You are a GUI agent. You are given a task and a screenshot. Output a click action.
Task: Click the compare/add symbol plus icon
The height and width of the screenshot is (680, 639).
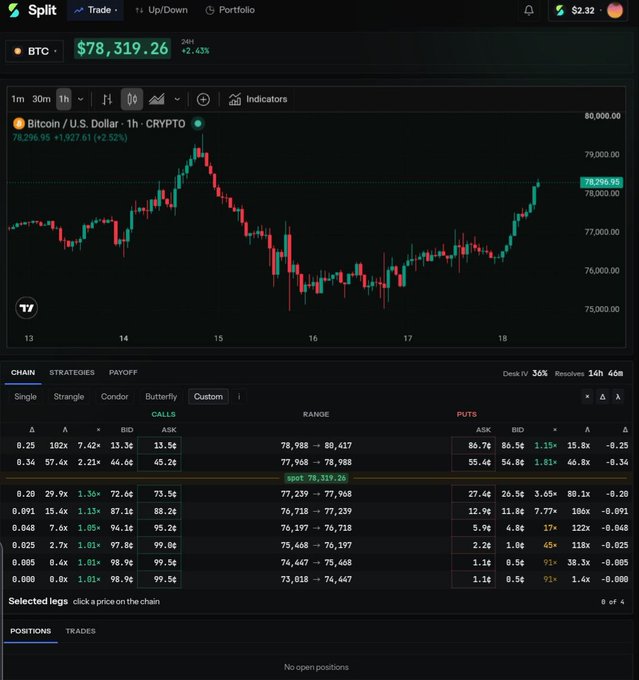203,99
